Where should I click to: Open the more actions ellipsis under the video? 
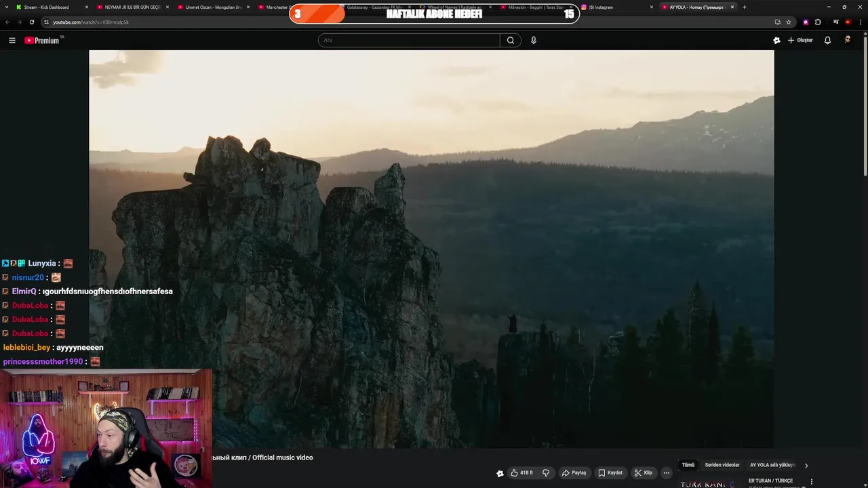(x=667, y=473)
